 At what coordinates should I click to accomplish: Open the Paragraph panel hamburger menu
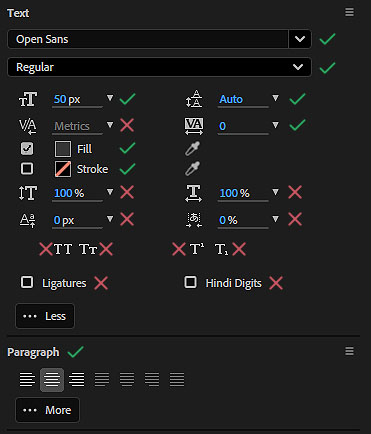(349, 351)
